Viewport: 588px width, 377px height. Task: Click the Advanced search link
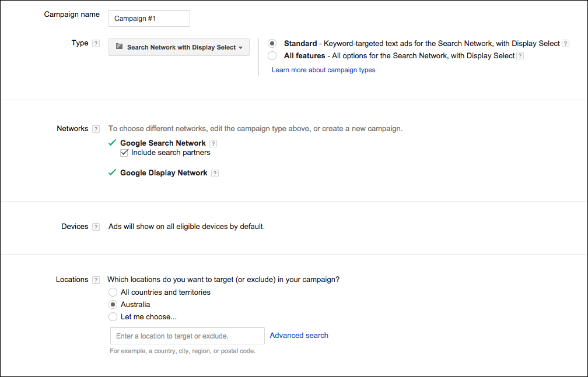coord(299,336)
